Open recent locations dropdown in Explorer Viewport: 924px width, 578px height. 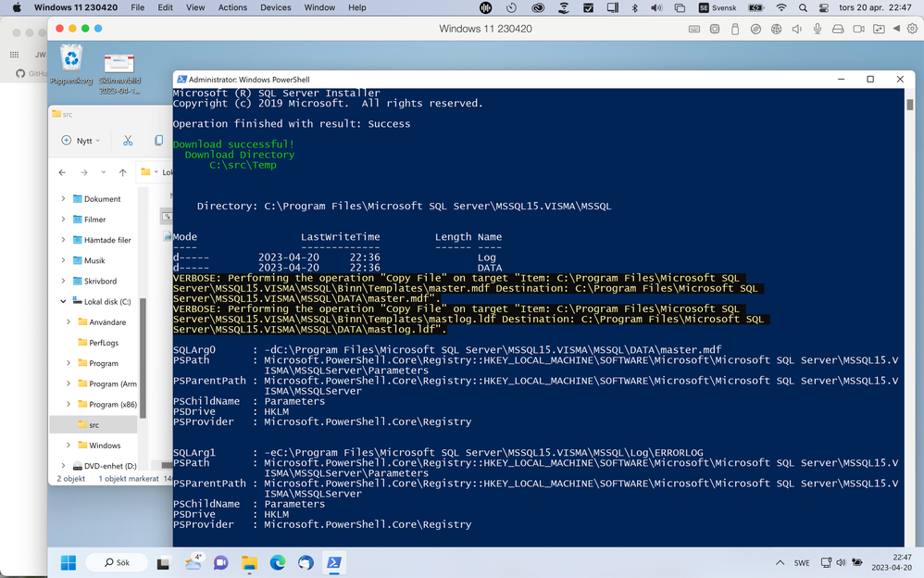tap(103, 172)
